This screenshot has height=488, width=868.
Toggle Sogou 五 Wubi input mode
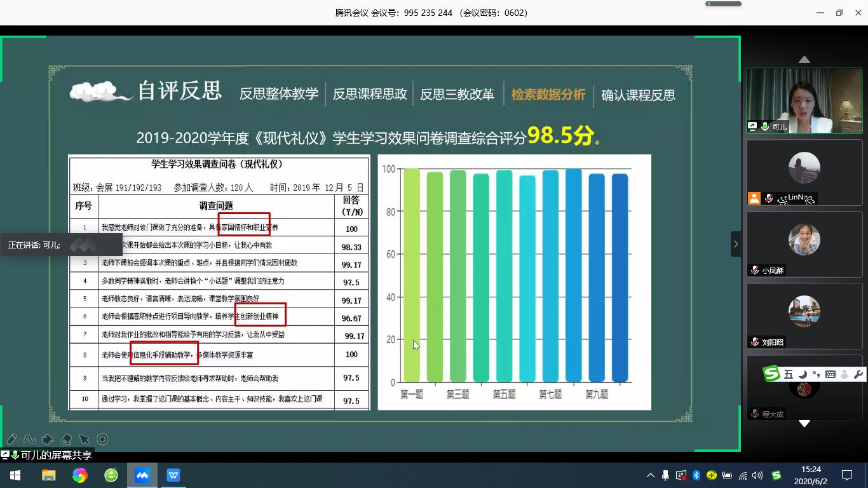pos(789,374)
